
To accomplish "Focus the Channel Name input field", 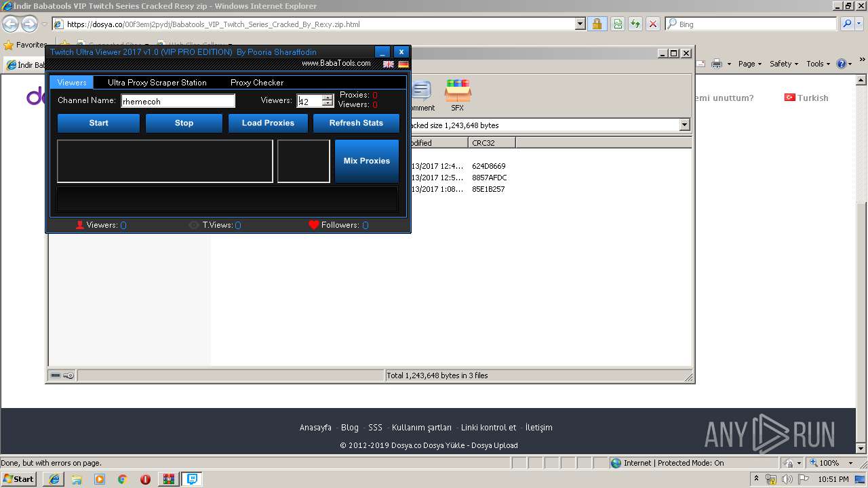I will click(x=178, y=101).
